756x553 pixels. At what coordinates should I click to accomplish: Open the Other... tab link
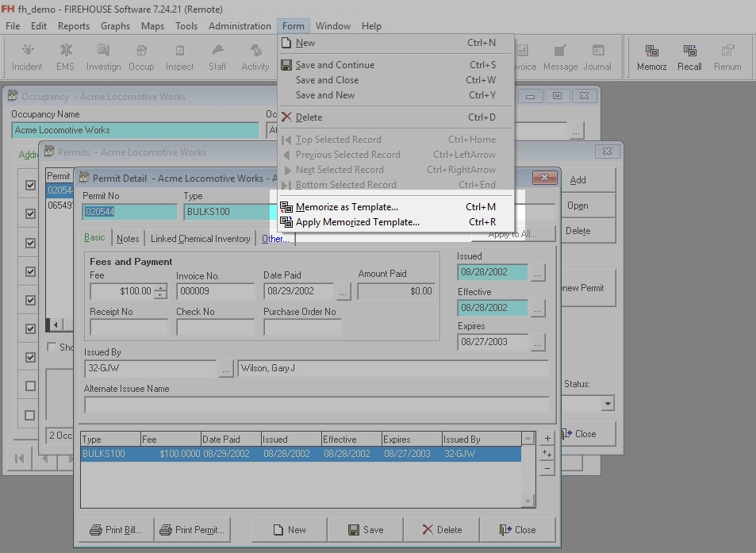(275, 239)
